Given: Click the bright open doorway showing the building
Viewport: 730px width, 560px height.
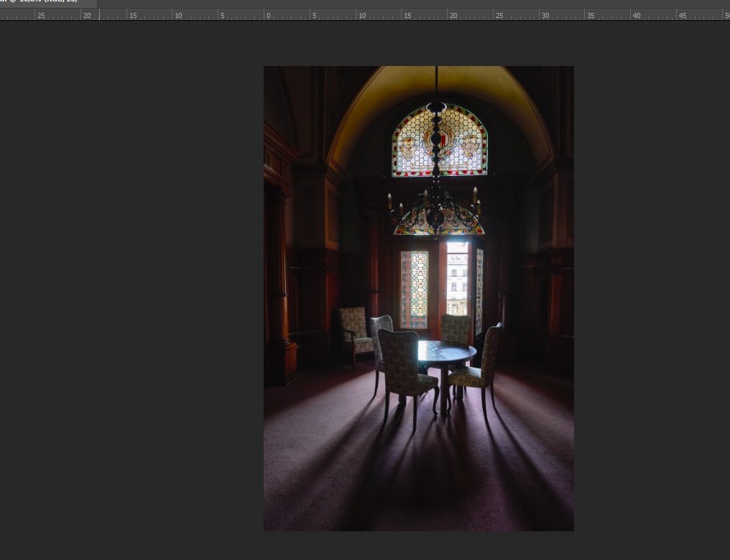Looking at the screenshot, I should point(457,279).
